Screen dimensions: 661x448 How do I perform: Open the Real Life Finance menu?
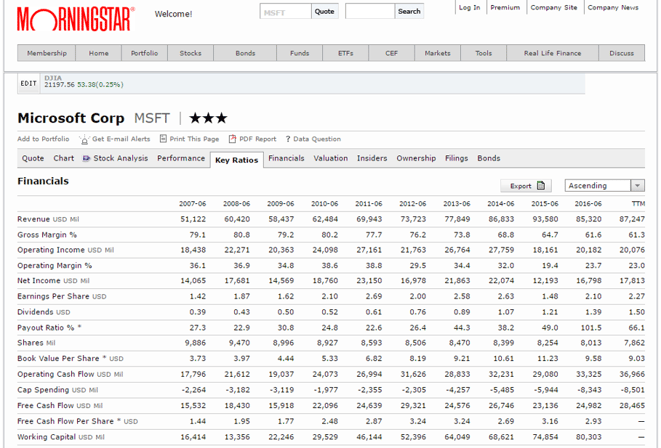552,53
